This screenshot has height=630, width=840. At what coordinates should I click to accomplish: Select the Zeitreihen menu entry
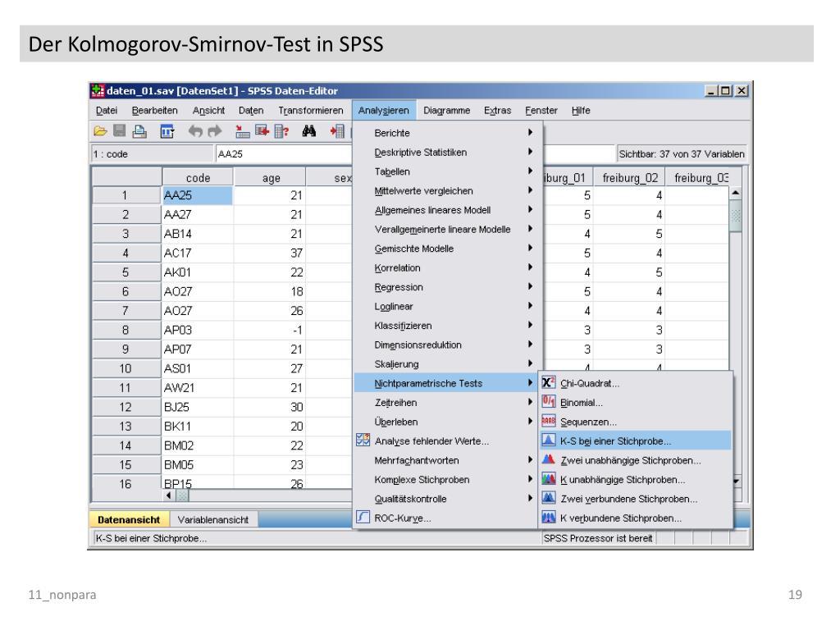447,402
